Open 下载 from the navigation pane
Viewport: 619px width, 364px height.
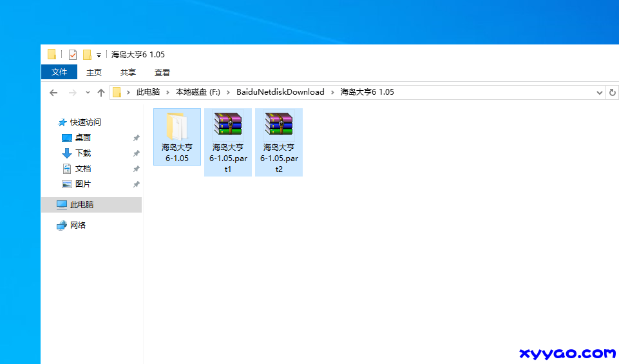pos(83,153)
